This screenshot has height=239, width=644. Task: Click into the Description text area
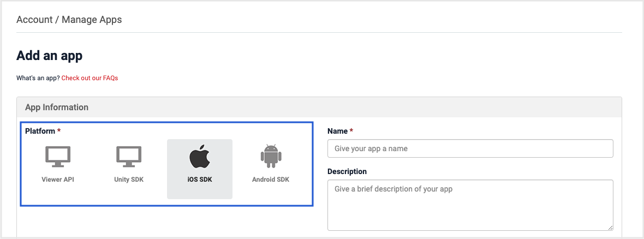(x=470, y=205)
